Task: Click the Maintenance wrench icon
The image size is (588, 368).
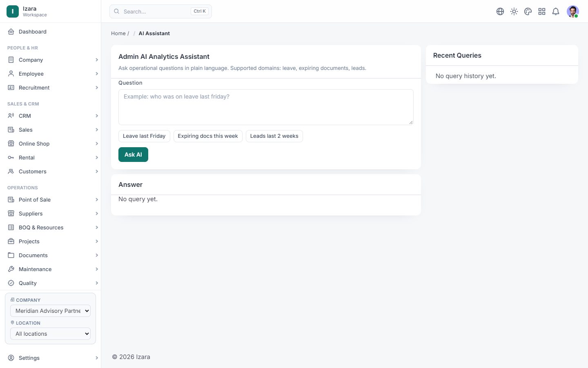Action: [x=11, y=269]
